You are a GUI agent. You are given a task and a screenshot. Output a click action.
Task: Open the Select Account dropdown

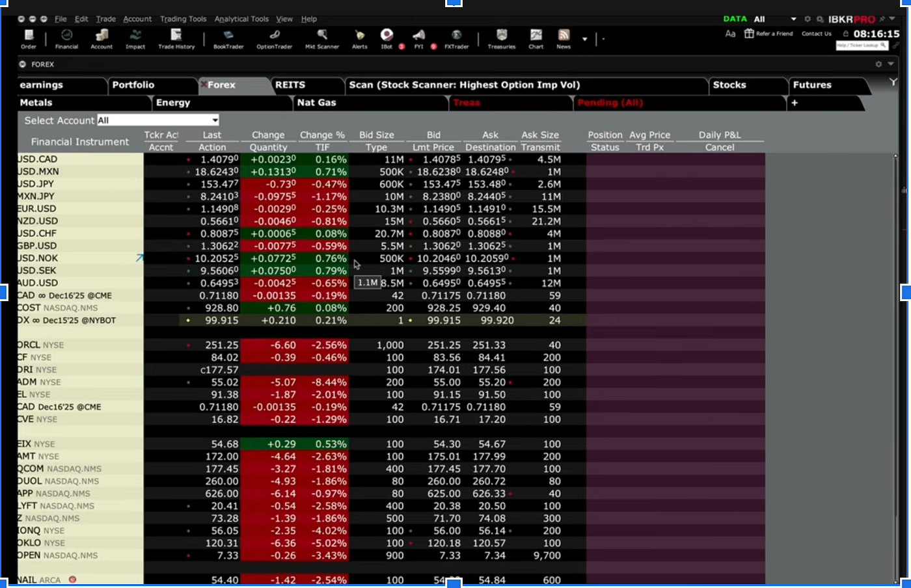[x=158, y=120]
